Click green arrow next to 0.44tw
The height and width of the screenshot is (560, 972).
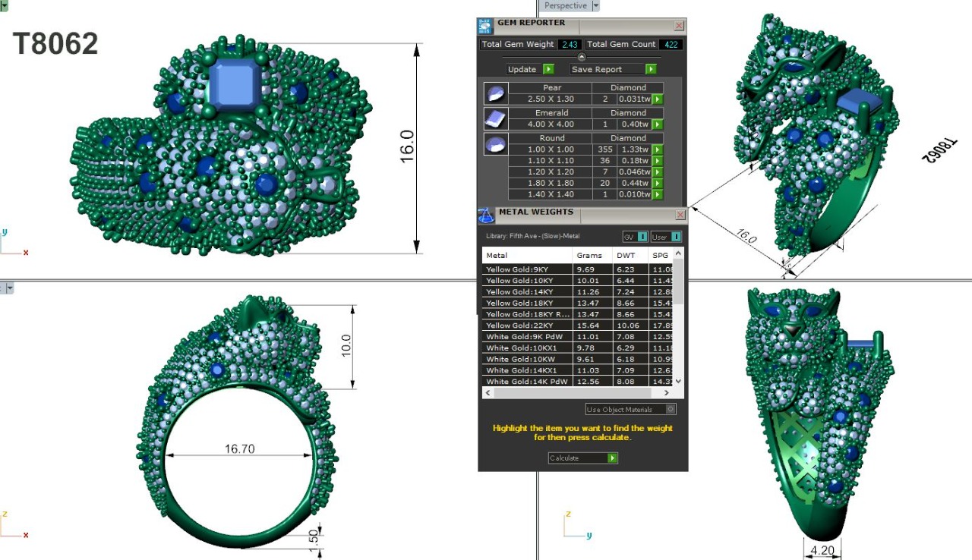coord(658,184)
